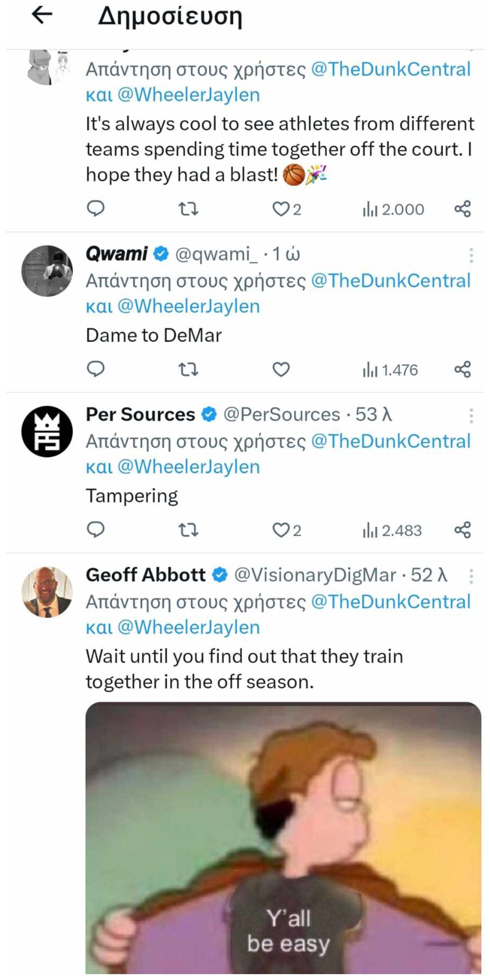View analytics showing 2.483 views
This screenshot has height=980, width=490.
[392, 530]
